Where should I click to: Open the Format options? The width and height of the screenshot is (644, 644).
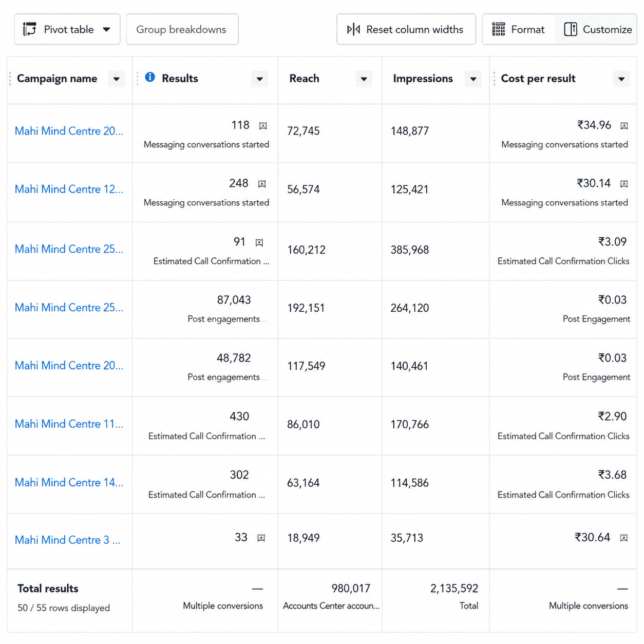coord(519,29)
